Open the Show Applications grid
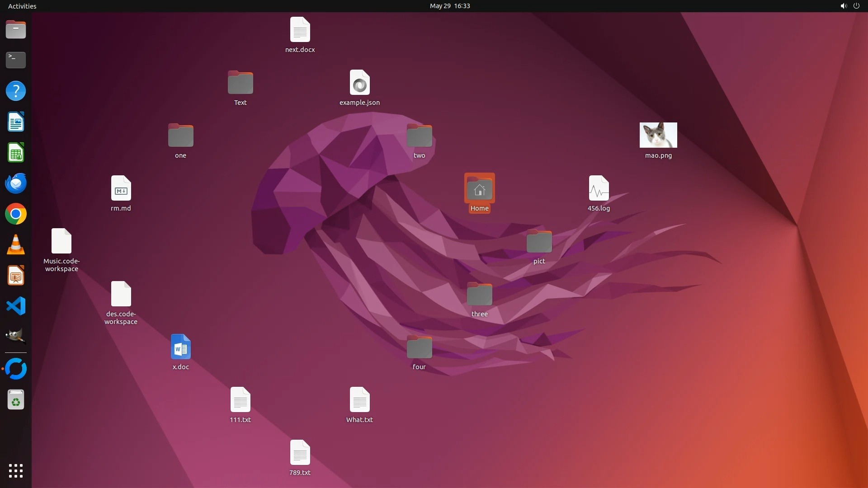Image resolution: width=868 pixels, height=488 pixels. click(x=16, y=471)
